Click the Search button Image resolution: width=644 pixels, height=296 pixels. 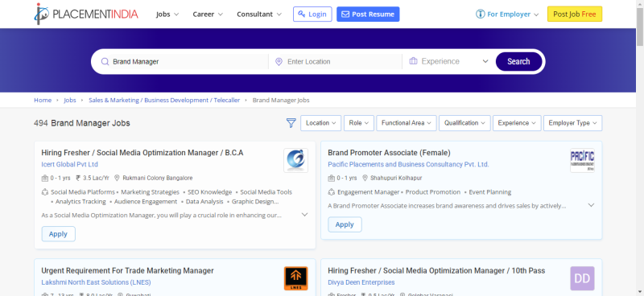(x=518, y=62)
